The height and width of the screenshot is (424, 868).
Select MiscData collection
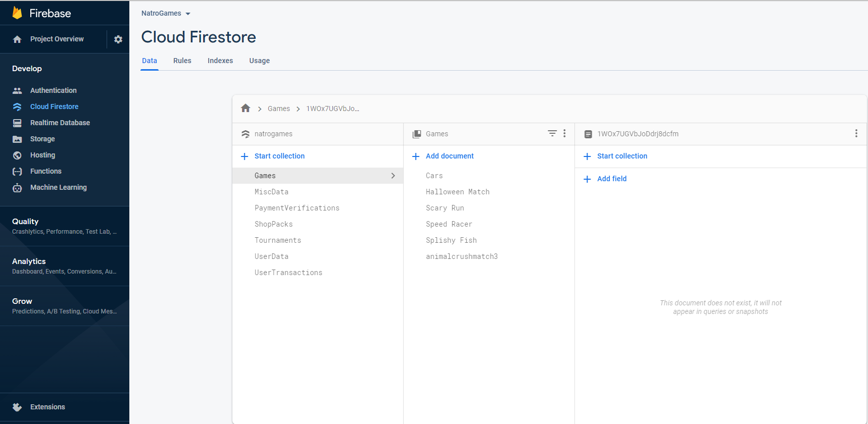tap(318, 192)
